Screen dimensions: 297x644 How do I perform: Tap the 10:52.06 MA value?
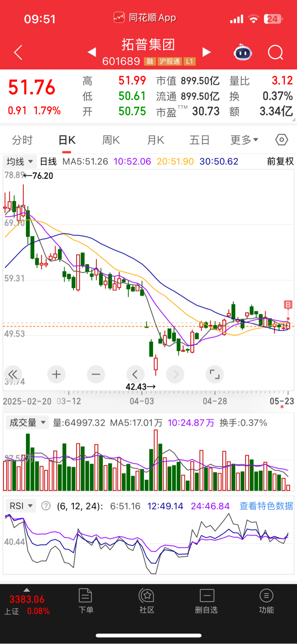click(x=132, y=161)
